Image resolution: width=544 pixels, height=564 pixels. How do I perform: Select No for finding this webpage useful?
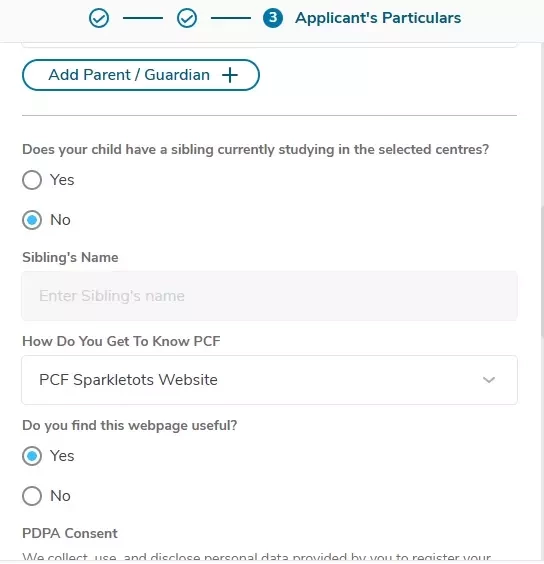[x=32, y=496]
